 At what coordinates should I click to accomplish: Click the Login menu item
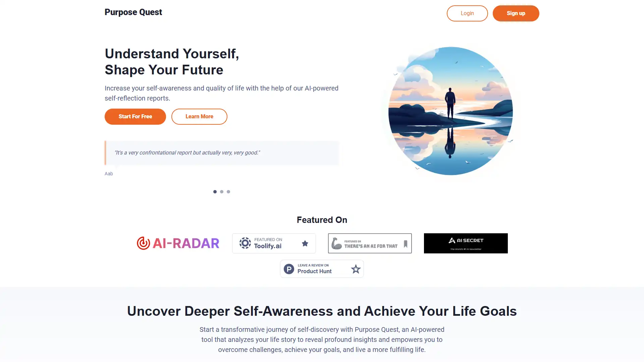pos(467,13)
